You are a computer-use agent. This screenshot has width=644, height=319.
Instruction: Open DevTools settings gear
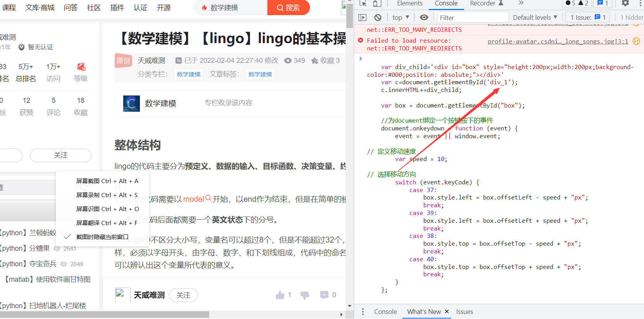pos(625,3)
